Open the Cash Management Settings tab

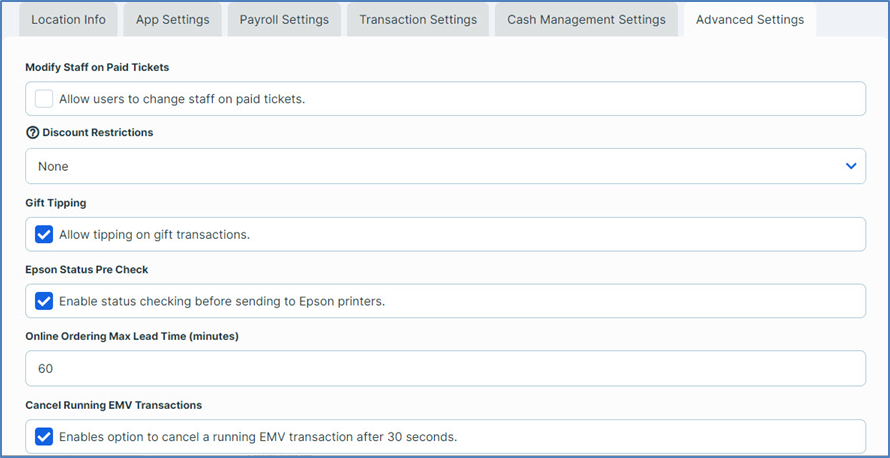(x=586, y=20)
